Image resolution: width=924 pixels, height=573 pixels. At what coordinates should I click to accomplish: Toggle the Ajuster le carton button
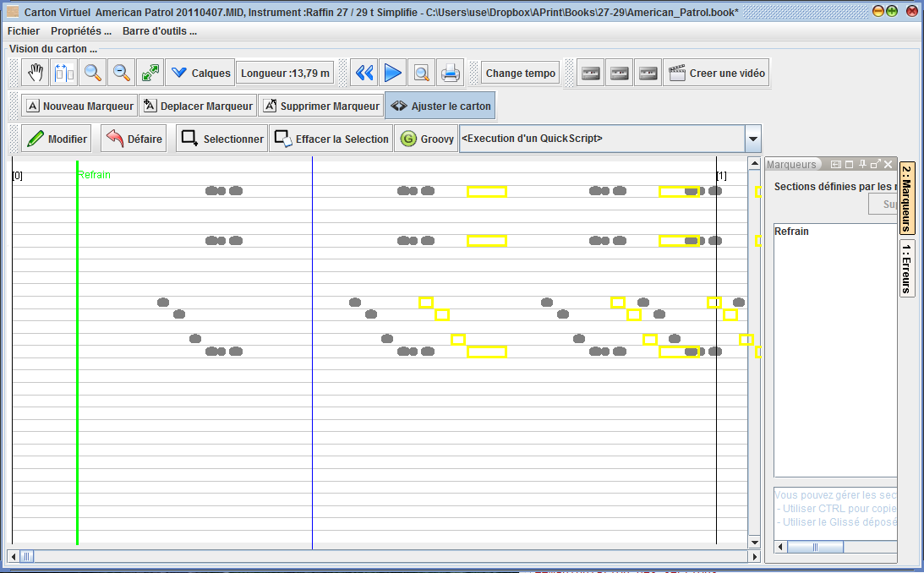(440, 106)
